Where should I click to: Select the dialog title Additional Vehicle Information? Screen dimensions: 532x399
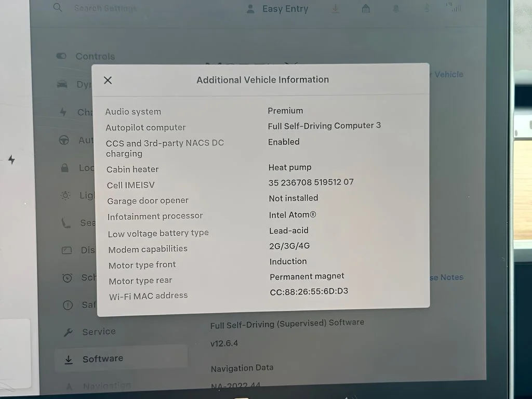(x=262, y=79)
